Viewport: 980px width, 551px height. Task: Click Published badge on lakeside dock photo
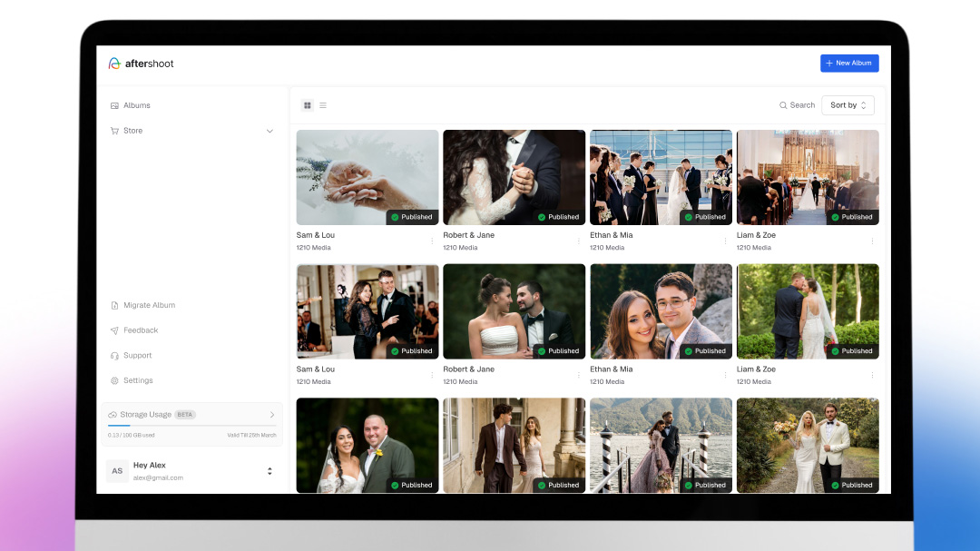click(706, 485)
